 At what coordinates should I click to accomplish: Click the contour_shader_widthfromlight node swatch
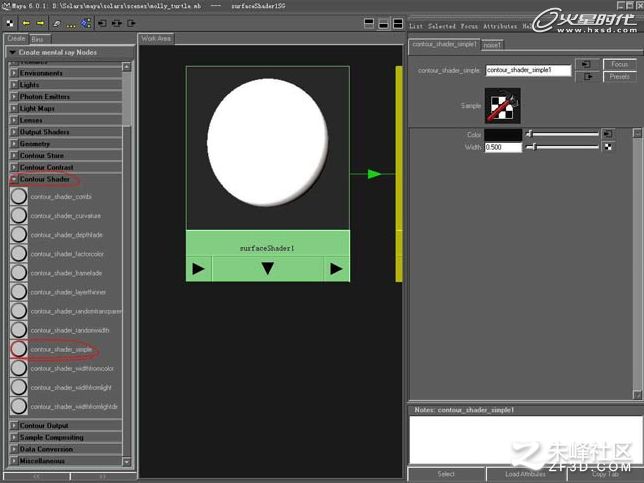click(19, 387)
